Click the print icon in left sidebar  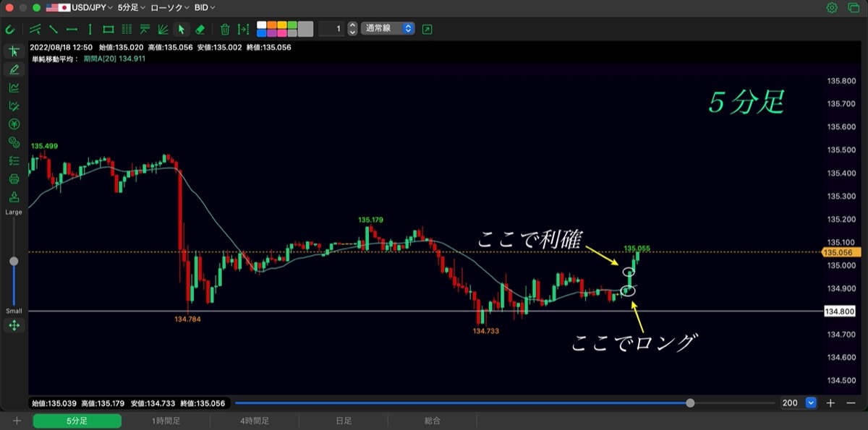tap(14, 179)
